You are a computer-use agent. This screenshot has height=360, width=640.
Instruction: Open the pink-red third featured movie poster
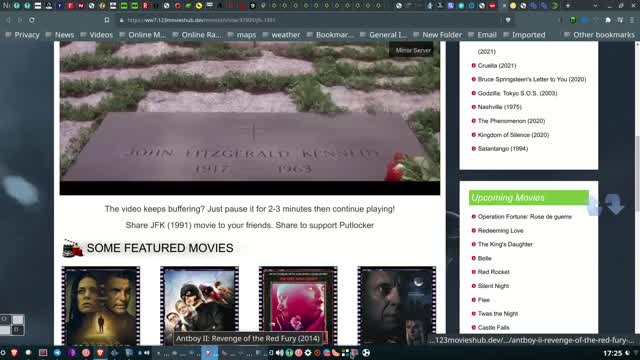point(298,306)
